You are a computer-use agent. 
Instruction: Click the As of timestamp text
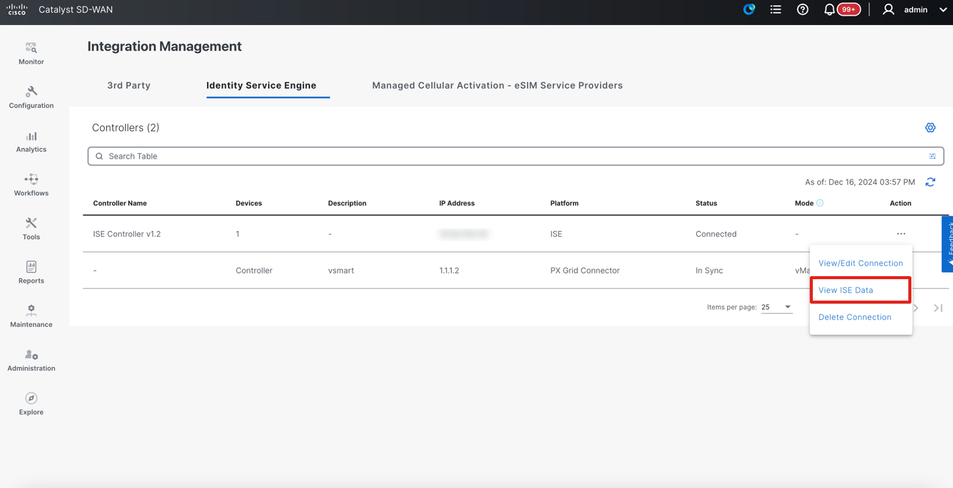tap(860, 182)
